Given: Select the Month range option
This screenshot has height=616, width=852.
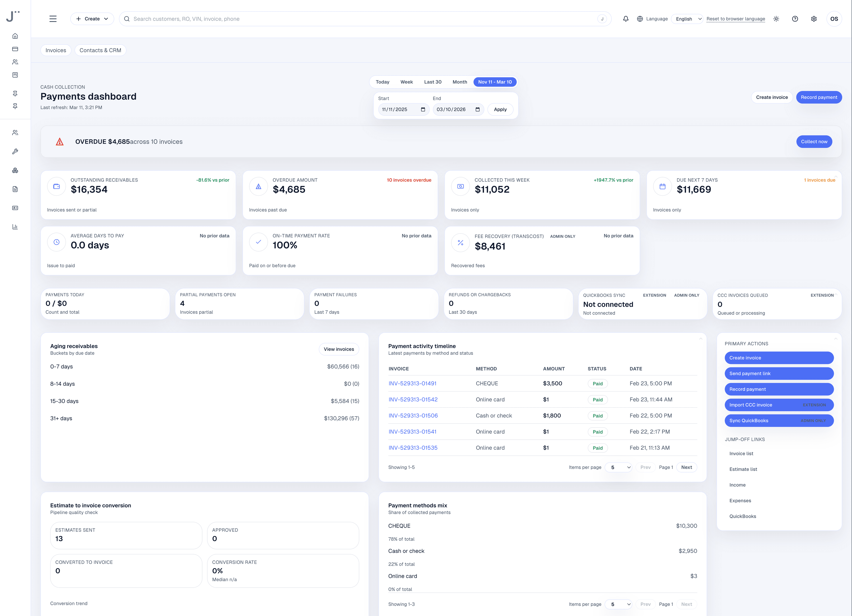Looking at the screenshot, I should click(x=460, y=82).
